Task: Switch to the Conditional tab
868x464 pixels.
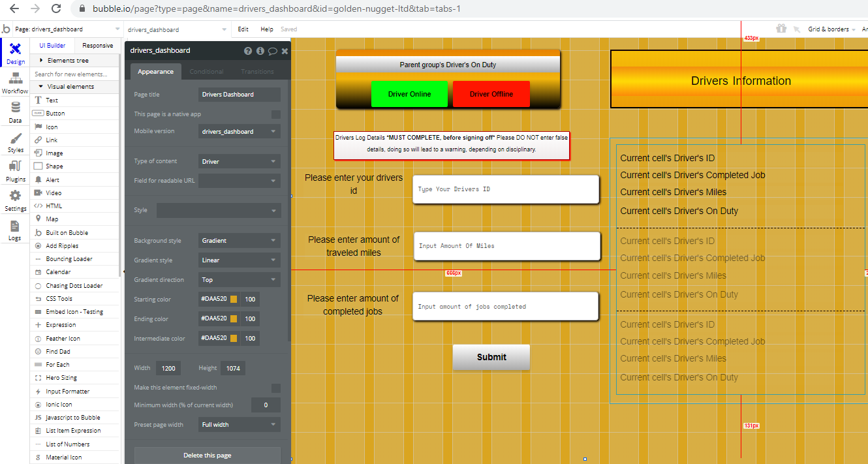Action: tap(206, 71)
